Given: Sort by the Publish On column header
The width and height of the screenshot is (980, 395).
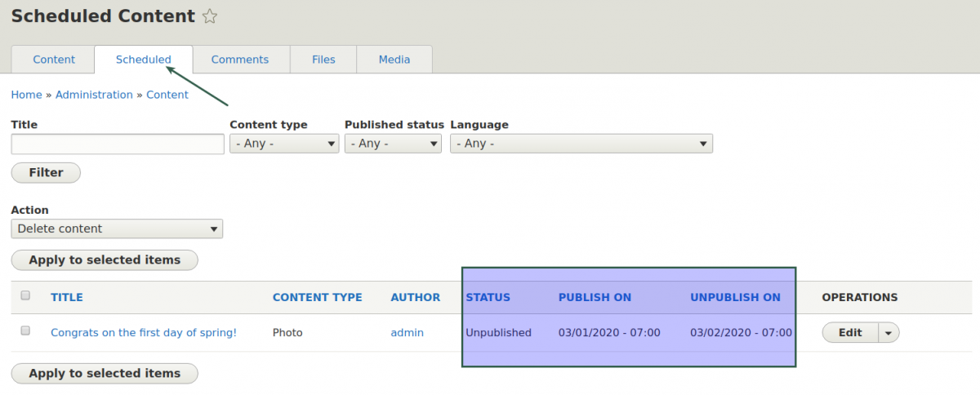Looking at the screenshot, I should pyautogui.click(x=595, y=298).
